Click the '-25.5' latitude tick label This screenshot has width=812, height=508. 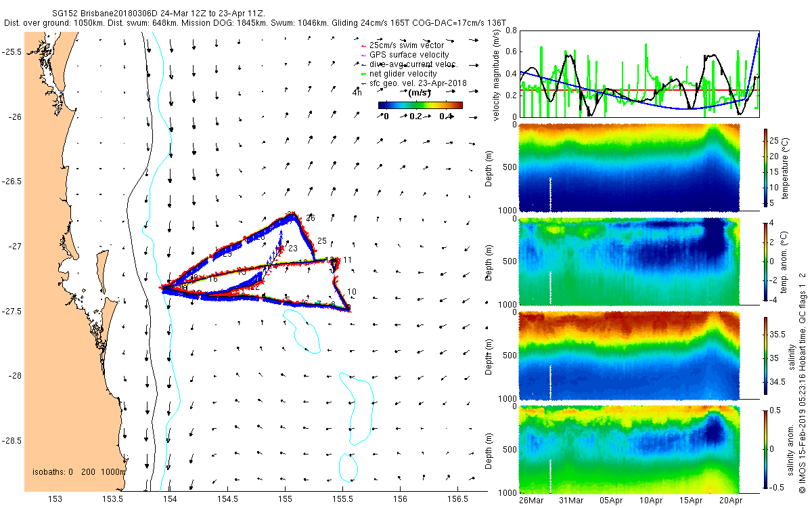point(12,52)
